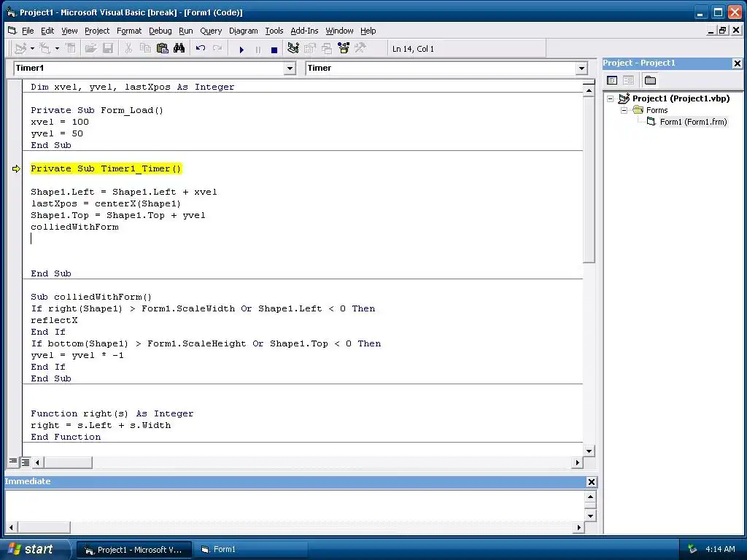Click the View Object icon in Project panel

628,80
